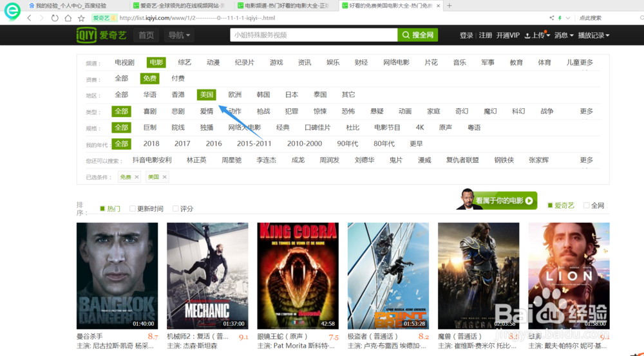Select 美国 region filter
Viewport: 644px width, 356px height.
206,95
